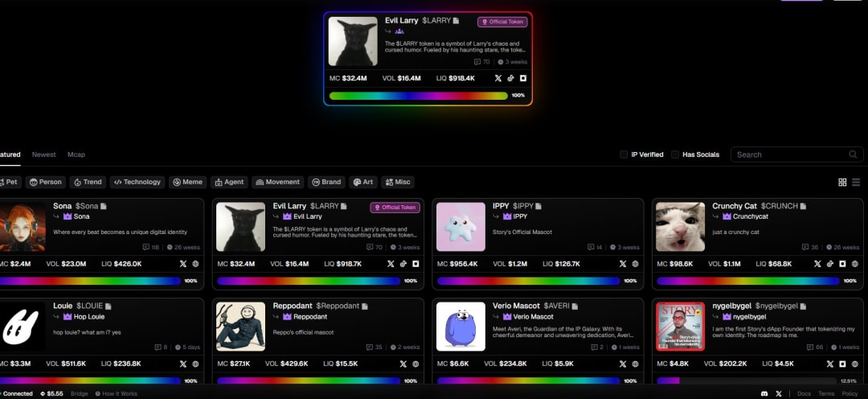The width and height of the screenshot is (868, 399).
Task: Open IPPY card's website globe icon
Action: click(x=636, y=264)
